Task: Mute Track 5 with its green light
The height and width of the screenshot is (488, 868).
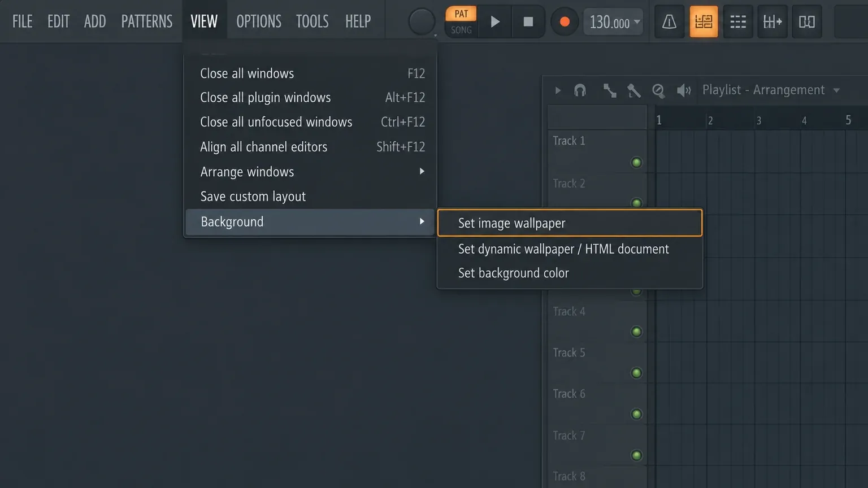Action: [x=636, y=373]
